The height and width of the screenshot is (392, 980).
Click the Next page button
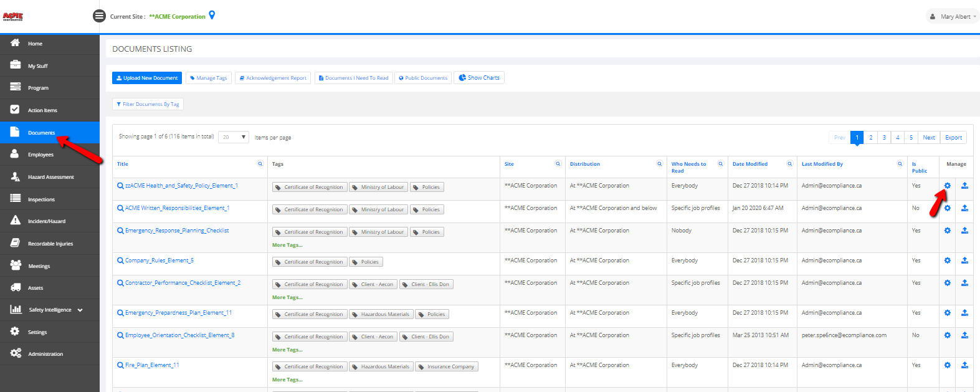click(929, 138)
